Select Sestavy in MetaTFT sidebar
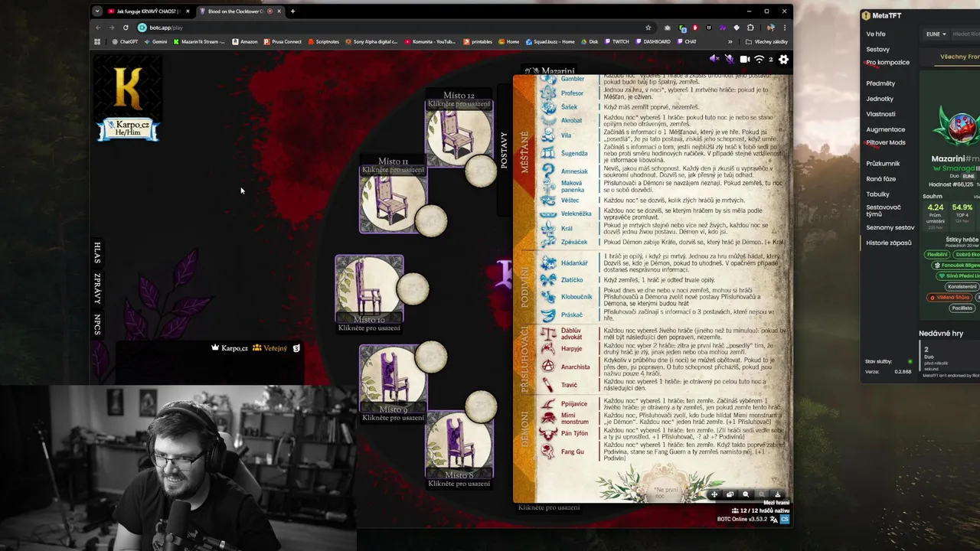The width and height of the screenshot is (980, 551). [877, 50]
